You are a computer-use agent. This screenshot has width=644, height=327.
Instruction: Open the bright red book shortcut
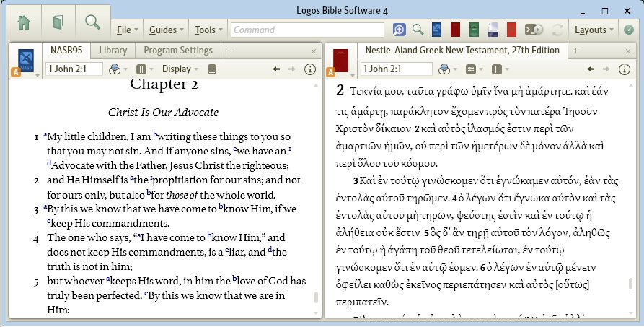tap(511, 30)
